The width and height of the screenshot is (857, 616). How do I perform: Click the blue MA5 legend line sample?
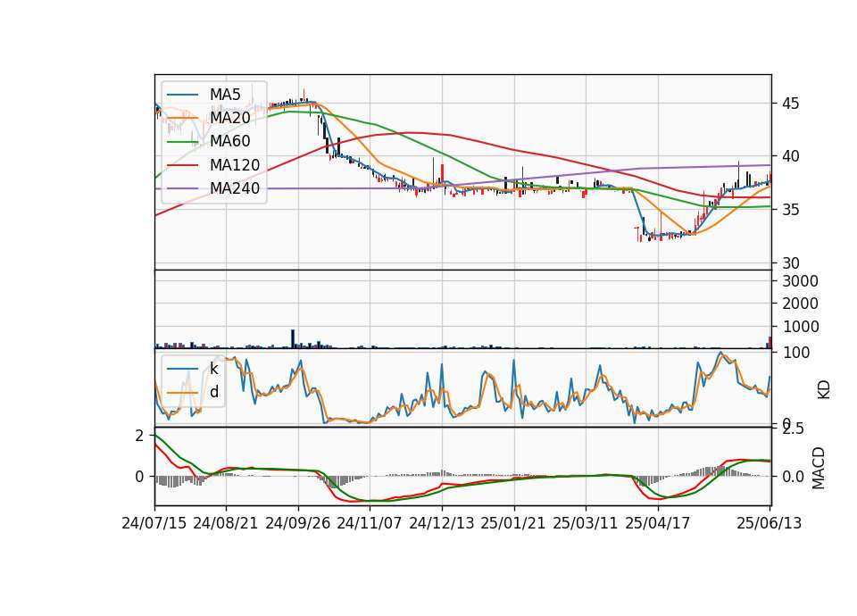[182, 95]
